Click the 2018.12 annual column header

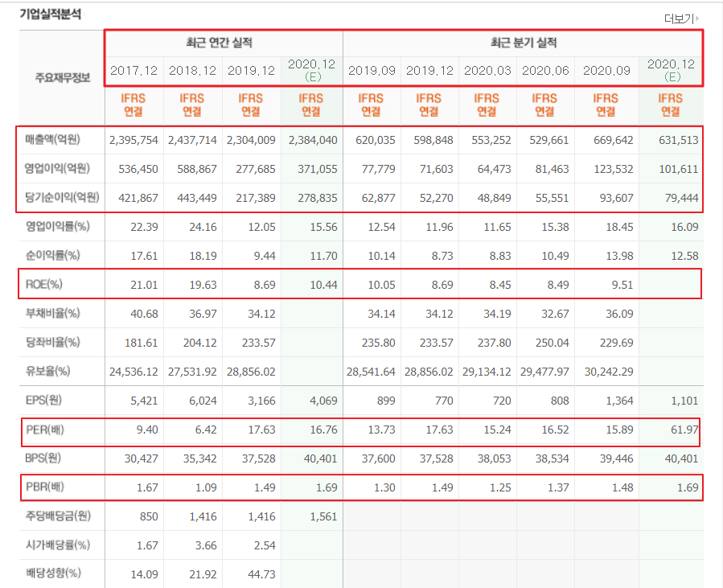pyautogui.click(x=192, y=71)
